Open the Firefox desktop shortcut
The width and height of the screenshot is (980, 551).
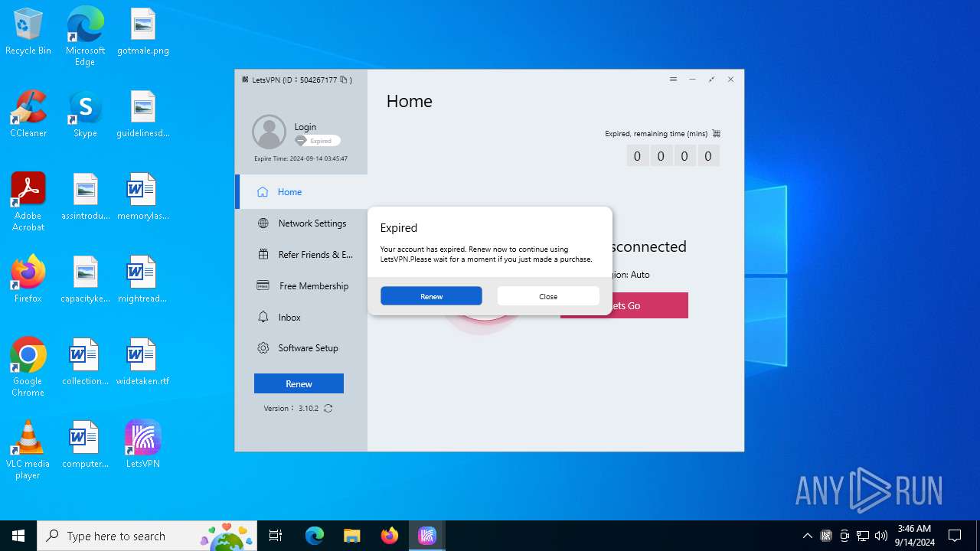(28, 279)
